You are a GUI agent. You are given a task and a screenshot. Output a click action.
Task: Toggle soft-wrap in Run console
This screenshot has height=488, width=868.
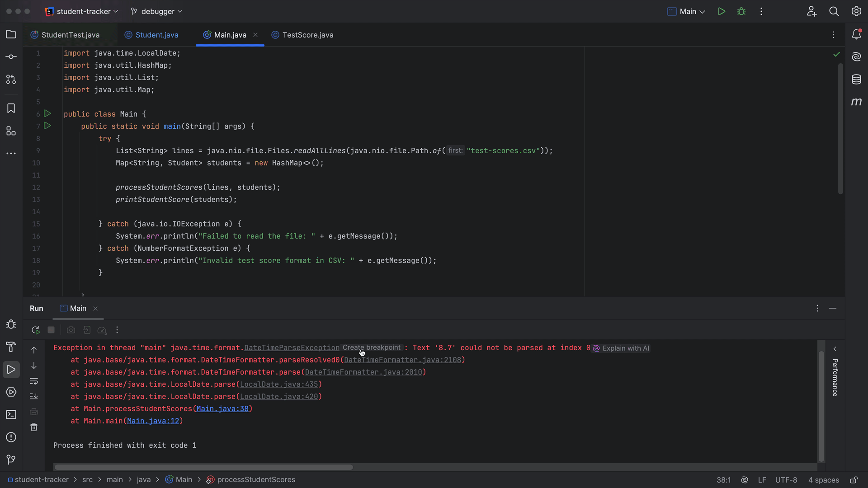34,381
